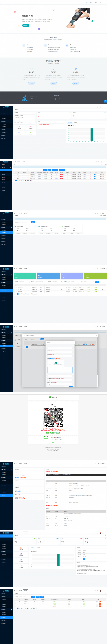
Task: Click the thumbs-up icon above 服务保障
Action: 75,69
